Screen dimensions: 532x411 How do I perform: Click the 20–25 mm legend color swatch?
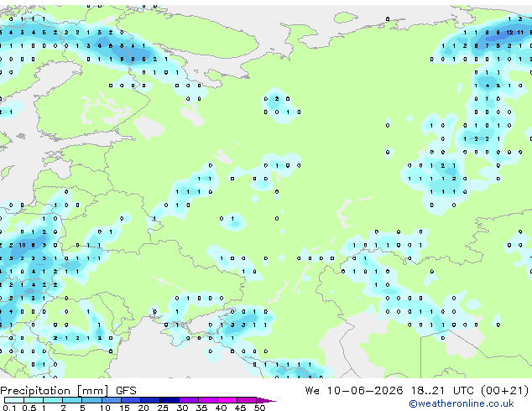click(x=150, y=400)
